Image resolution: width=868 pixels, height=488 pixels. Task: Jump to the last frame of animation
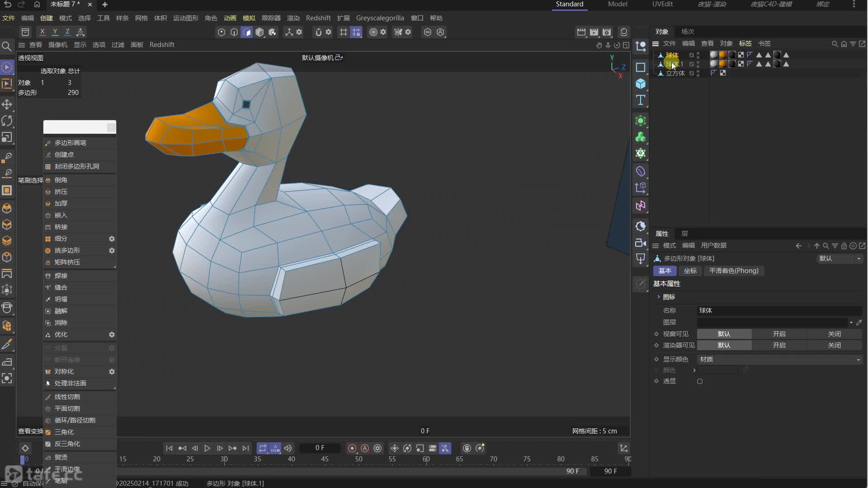245,448
